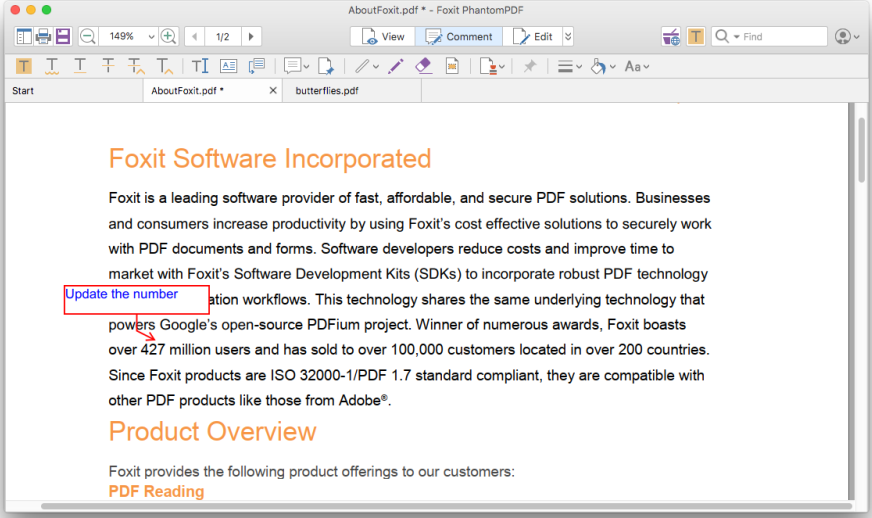The image size is (872, 518).
Task: Open the Aa font dropdown
Action: [x=637, y=66]
